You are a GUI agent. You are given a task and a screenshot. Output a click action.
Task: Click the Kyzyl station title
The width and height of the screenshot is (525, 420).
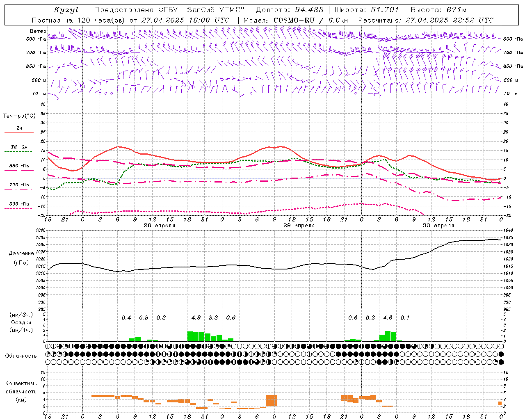pos(66,10)
